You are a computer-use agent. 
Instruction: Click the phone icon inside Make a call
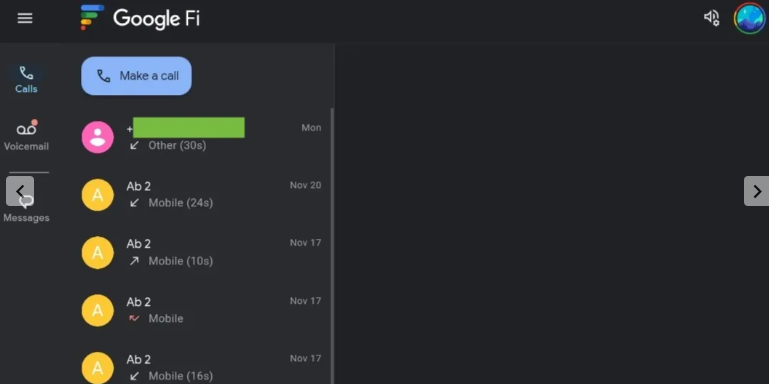[x=103, y=76]
